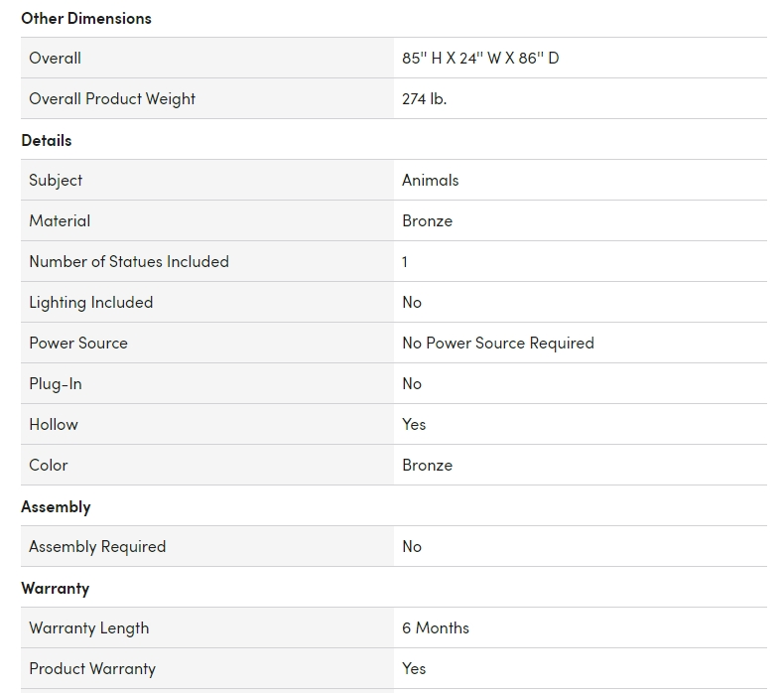Screen dimensions: 784x693
Task: Select the Animals subject value
Action: pyautogui.click(x=430, y=180)
